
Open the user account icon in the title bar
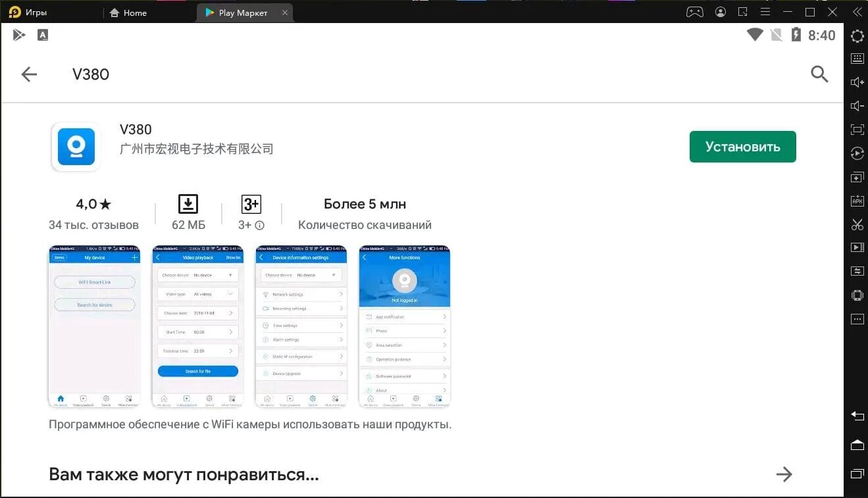coord(721,12)
